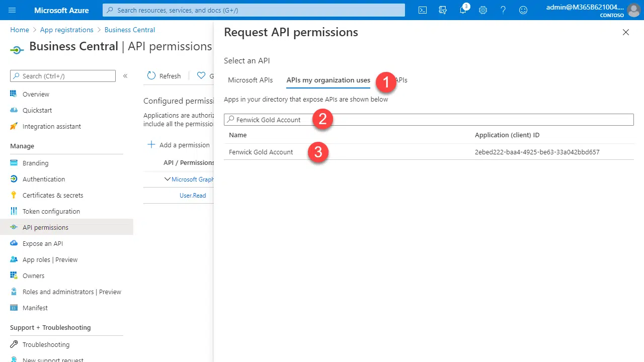
Task: Open portal settings gear
Action: [x=483, y=10]
